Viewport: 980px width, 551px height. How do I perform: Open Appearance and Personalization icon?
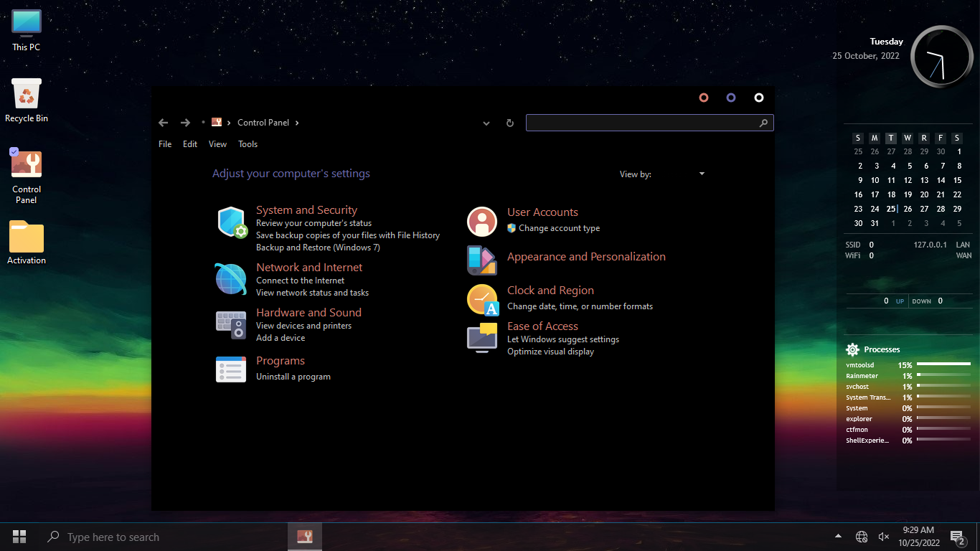[x=482, y=260]
